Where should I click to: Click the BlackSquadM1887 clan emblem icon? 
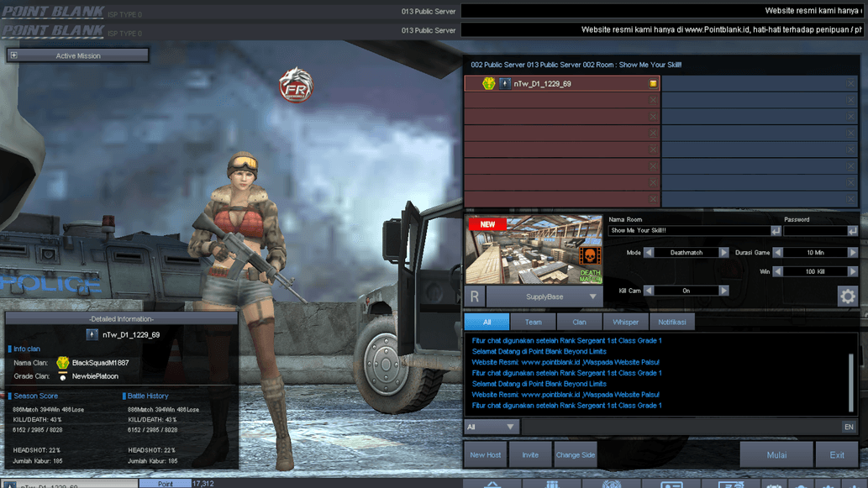coord(62,363)
